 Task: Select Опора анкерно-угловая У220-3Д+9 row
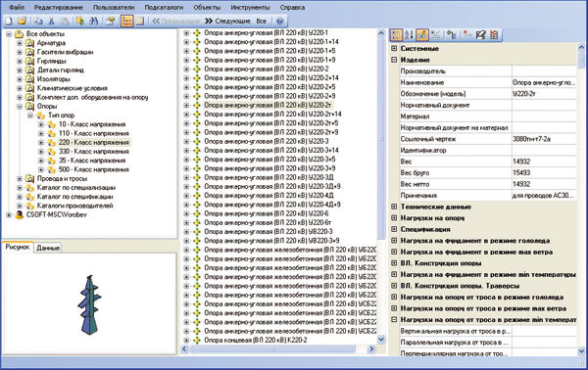pos(272,187)
